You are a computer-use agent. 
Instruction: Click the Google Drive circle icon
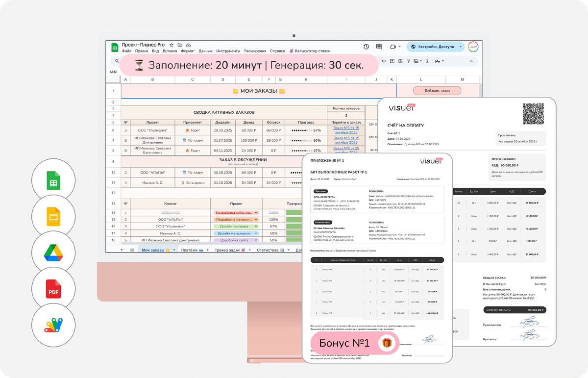pos(53,252)
